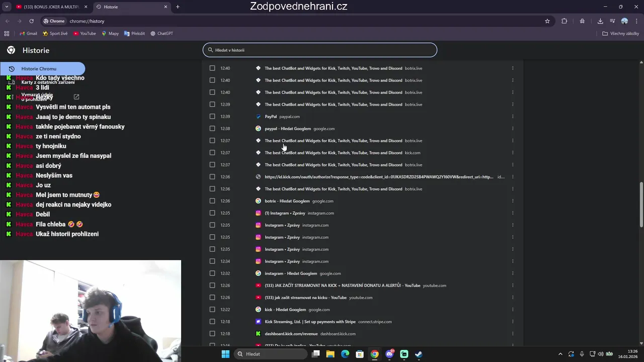The width and height of the screenshot is (644, 362).
Task: Check the kick - Hledat Googlem entry
Action: (x=212, y=310)
